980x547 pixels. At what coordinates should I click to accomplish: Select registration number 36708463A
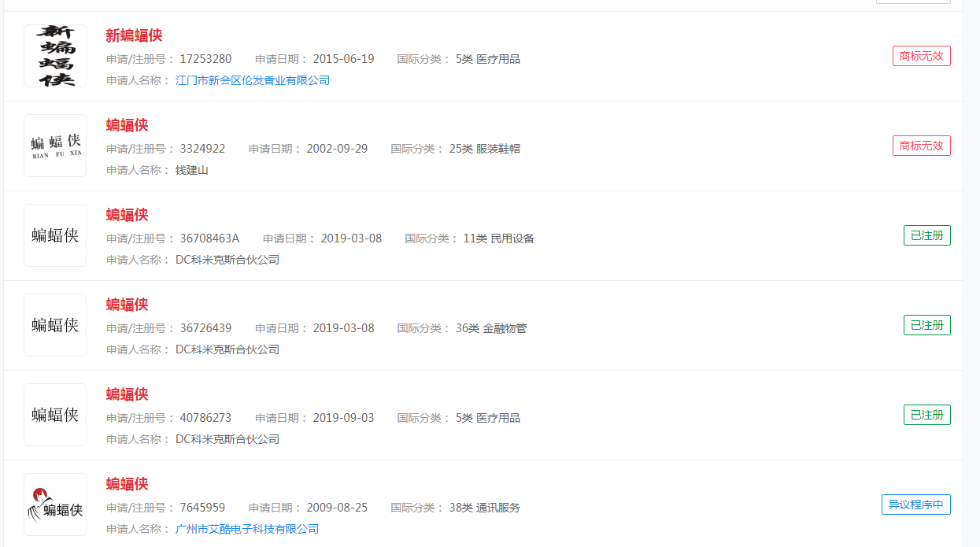209,238
